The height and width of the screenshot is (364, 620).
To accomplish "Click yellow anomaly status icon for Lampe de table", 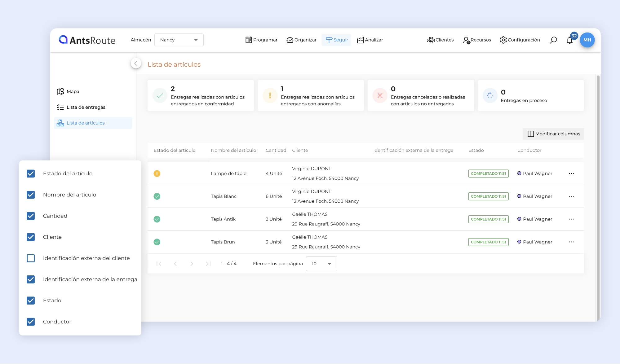I will tap(157, 173).
